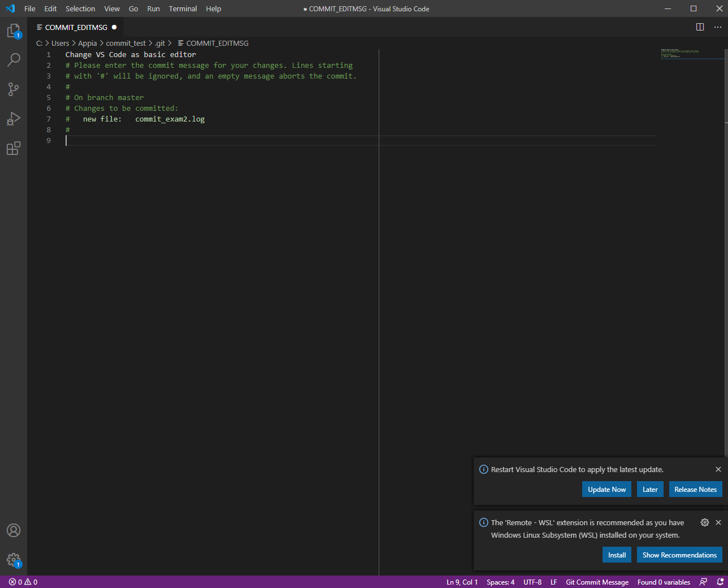Expand the Users breadcrumb
Screen dimensions: 728x588
(60, 43)
